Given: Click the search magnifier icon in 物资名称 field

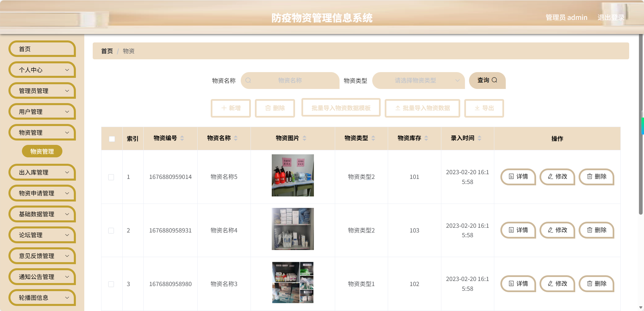Looking at the screenshot, I should coord(248,80).
